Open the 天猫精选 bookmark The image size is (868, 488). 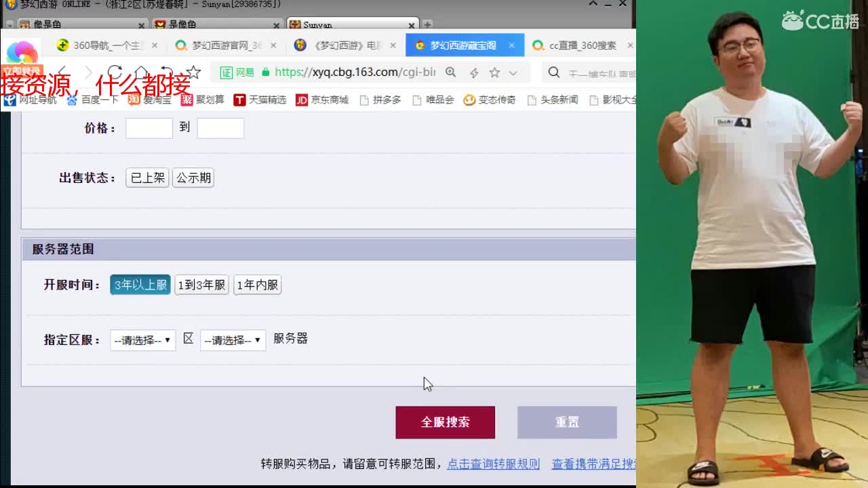click(x=260, y=100)
